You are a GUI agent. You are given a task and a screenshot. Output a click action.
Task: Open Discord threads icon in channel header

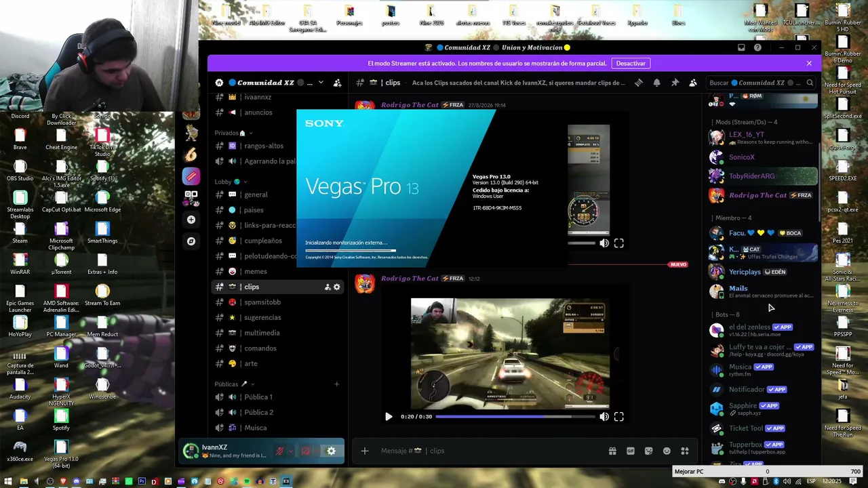[x=639, y=83]
